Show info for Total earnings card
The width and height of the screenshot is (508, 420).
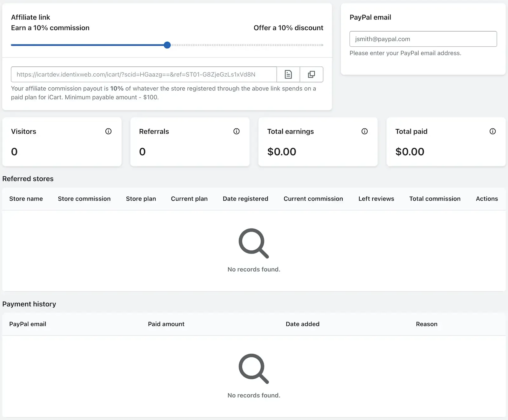point(364,131)
